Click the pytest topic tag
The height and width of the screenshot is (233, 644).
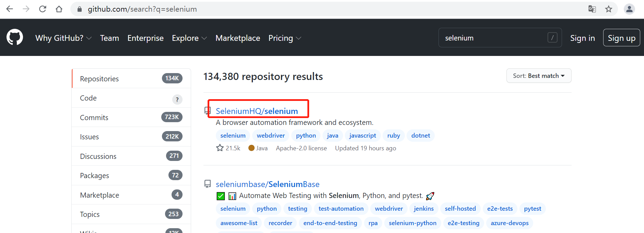click(x=532, y=208)
